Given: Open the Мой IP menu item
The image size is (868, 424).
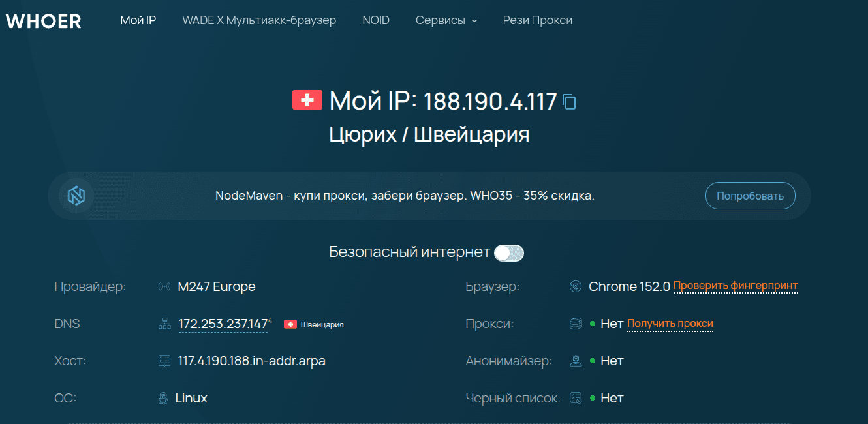Looking at the screenshot, I should coord(138,20).
